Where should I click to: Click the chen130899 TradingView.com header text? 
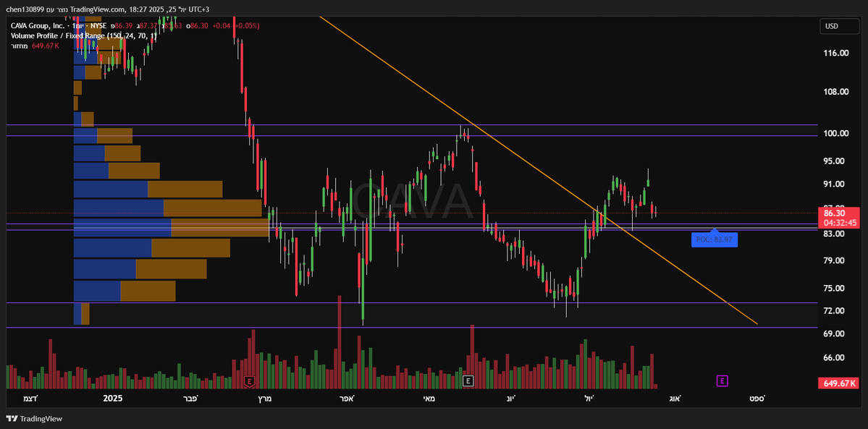108,9
